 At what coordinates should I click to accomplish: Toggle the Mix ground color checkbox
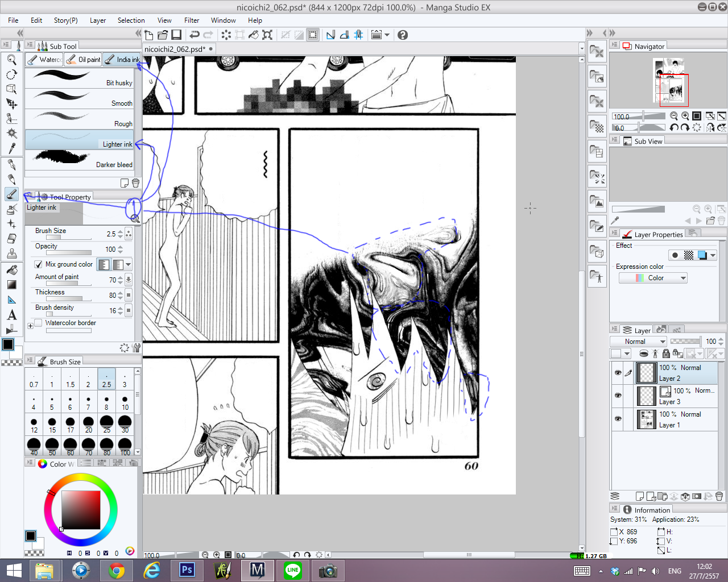tap(39, 264)
